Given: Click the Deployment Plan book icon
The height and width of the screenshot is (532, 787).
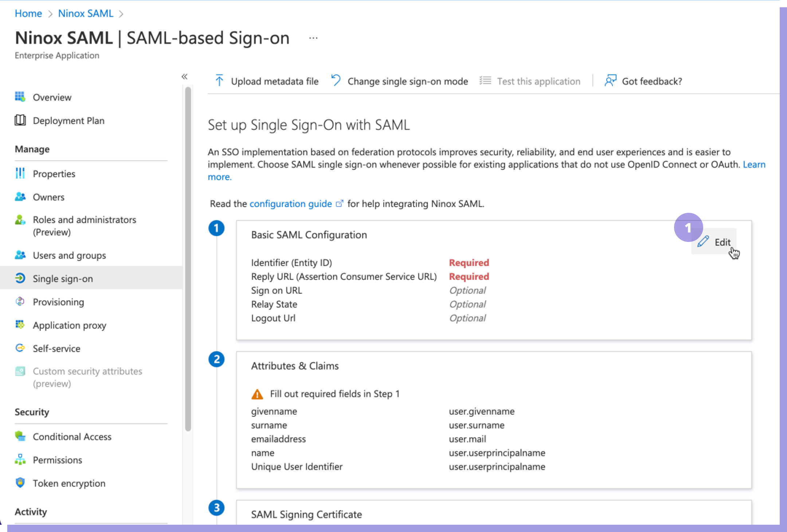Looking at the screenshot, I should [x=20, y=120].
